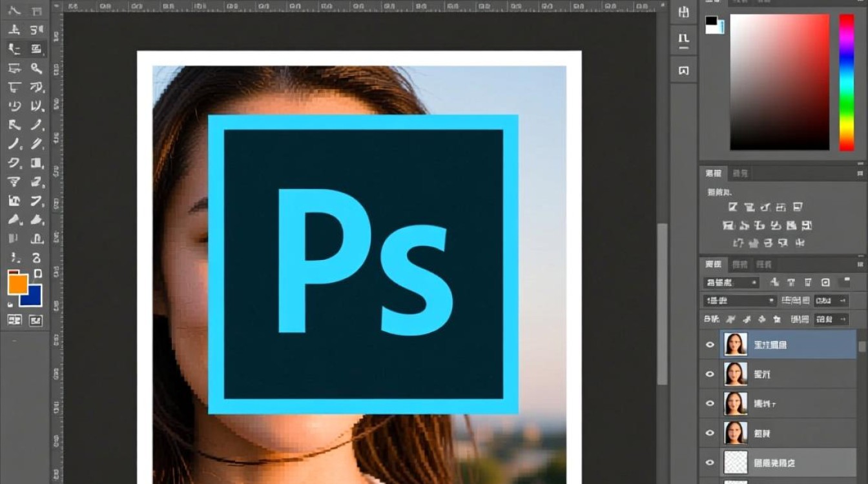Open the Layers panel options menu icon
Image resolution: width=868 pixels, height=484 pixels.
(860, 264)
